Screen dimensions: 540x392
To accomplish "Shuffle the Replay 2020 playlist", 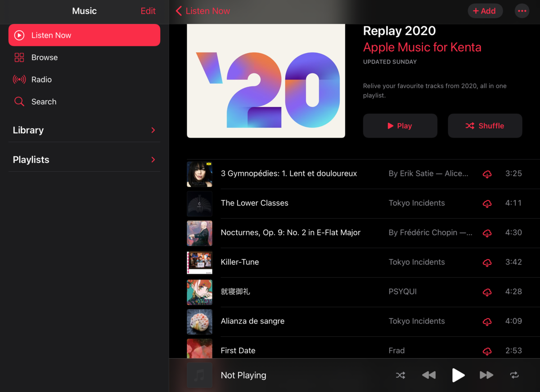I will 485,126.
